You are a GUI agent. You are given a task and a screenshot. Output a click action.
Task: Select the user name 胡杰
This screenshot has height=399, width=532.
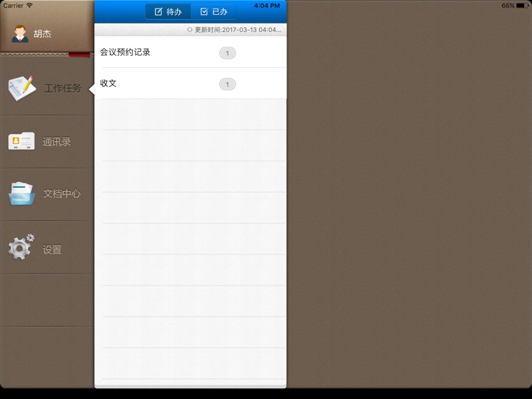[42, 33]
